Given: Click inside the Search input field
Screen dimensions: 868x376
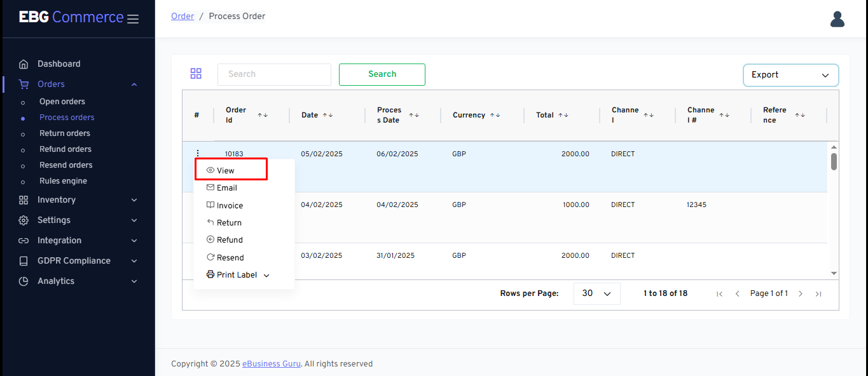Looking at the screenshot, I should [x=274, y=74].
